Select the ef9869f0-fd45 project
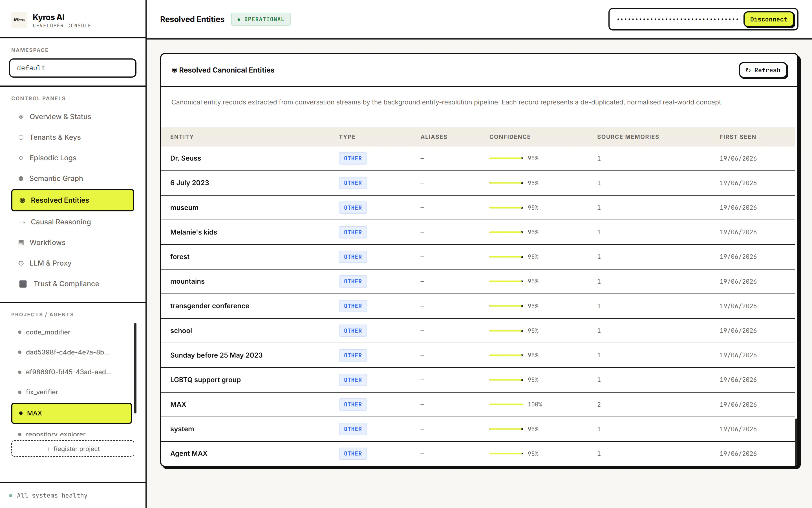 point(72,372)
